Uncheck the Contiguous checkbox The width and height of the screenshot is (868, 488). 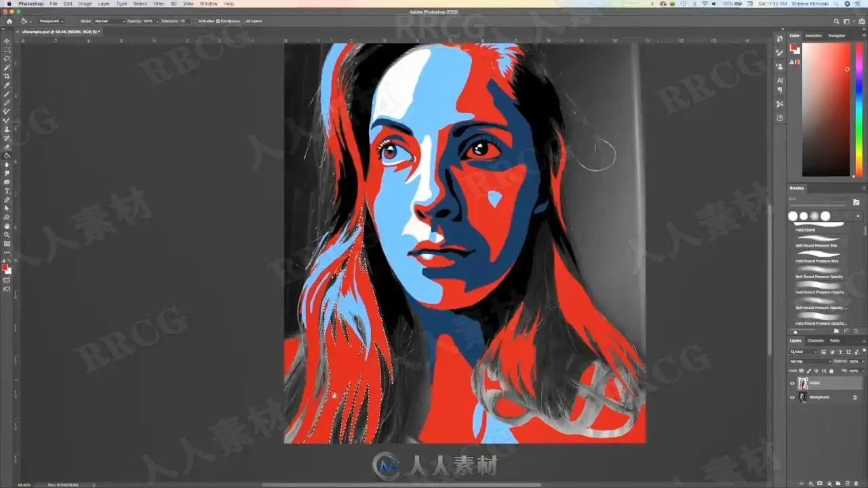[218, 21]
